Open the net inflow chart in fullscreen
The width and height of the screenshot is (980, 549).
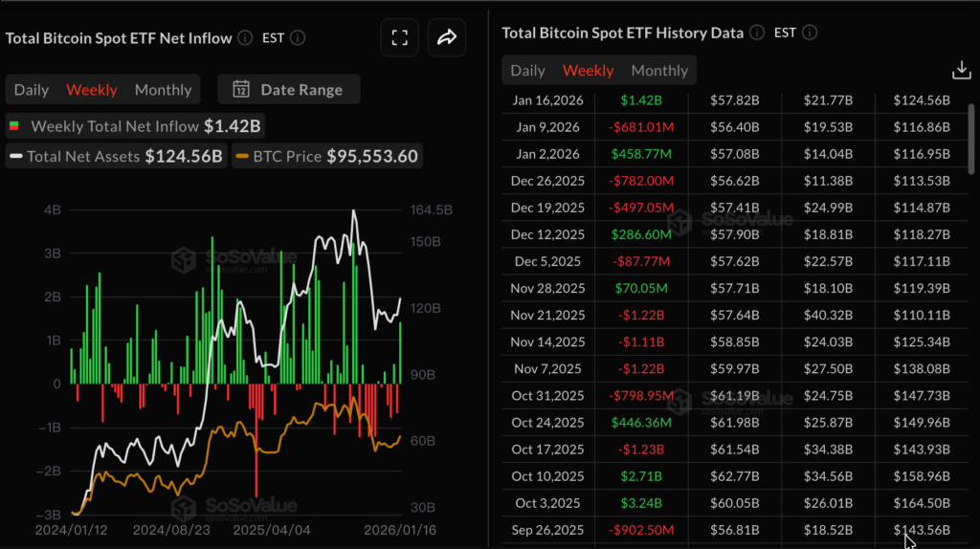[x=400, y=38]
